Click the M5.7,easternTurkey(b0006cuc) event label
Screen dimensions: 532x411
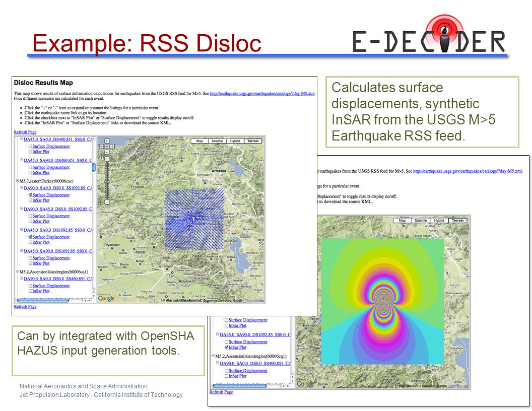[x=46, y=181]
